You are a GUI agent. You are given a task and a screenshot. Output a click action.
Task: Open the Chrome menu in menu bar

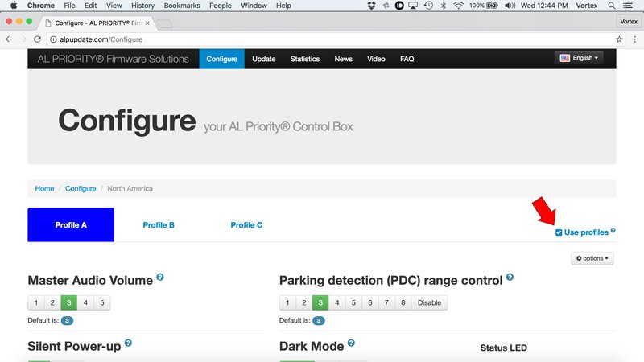41,6
